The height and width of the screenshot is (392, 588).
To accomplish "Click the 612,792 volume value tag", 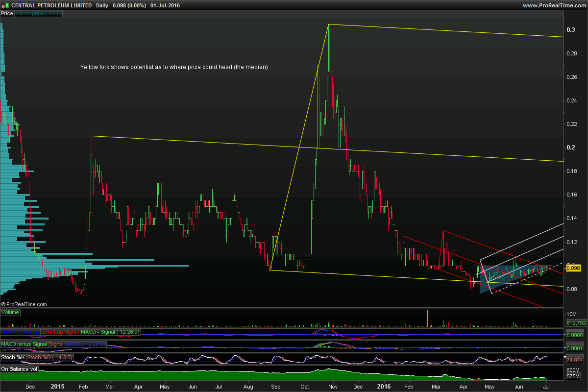I will tap(576, 323).
